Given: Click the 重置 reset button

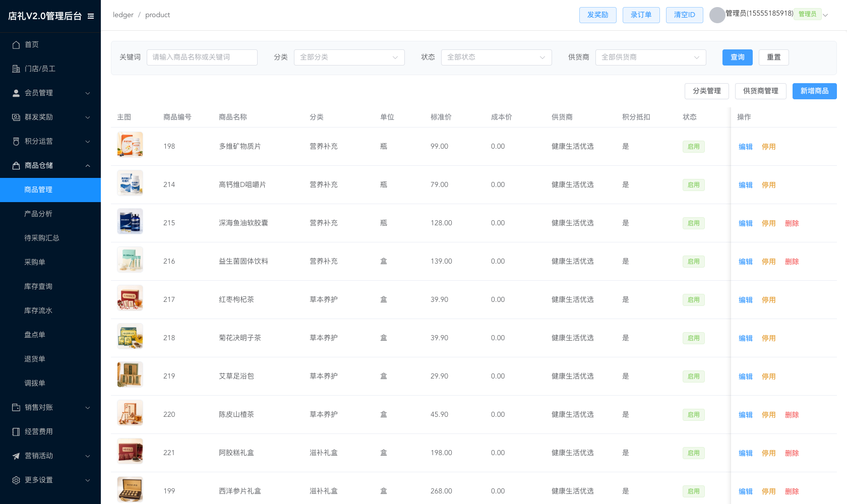Looking at the screenshot, I should tap(774, 57).
